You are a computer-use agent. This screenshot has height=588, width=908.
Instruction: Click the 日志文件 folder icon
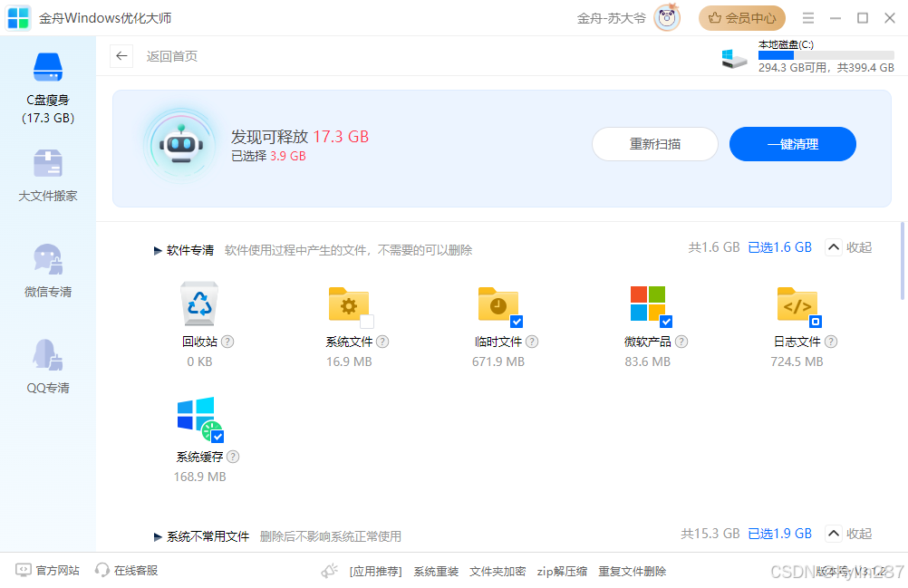[797, 304]
